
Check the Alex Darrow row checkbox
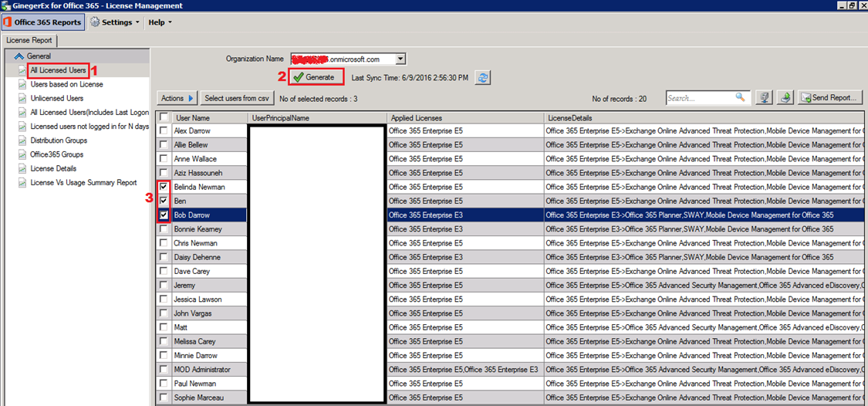(x=164, y=130)
